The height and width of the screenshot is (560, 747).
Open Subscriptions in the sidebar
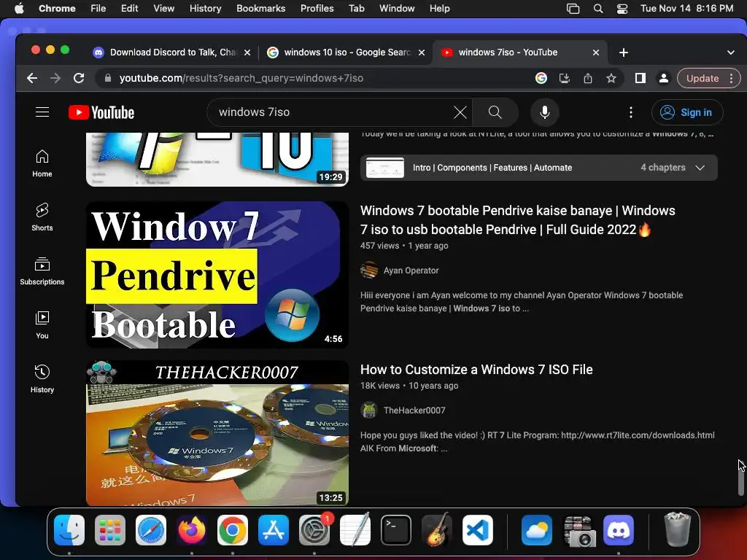point(42,271)
